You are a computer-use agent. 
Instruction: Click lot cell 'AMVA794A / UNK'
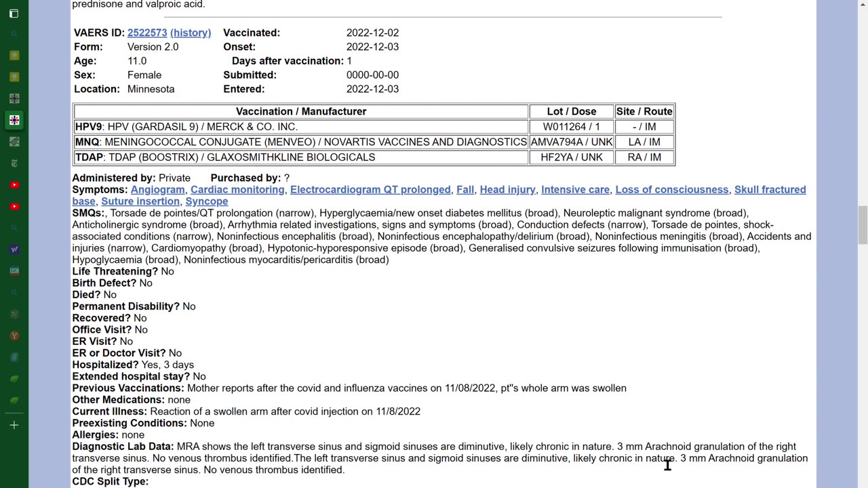(572, 142)
